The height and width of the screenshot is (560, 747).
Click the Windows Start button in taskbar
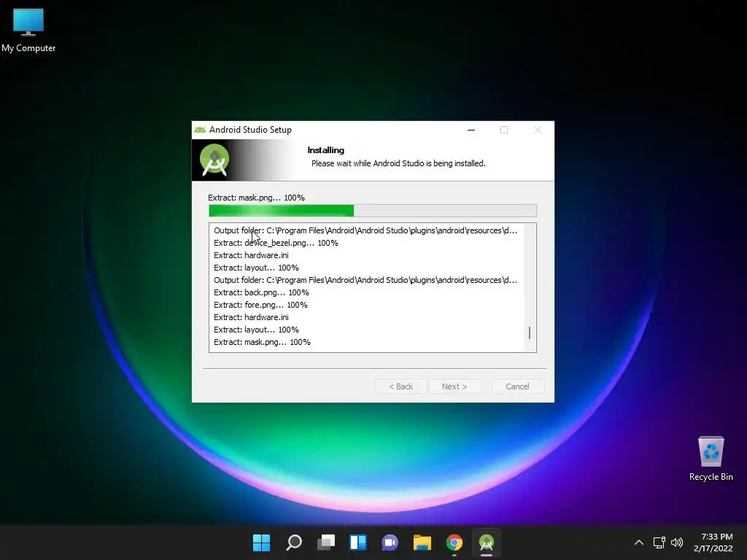261,542
